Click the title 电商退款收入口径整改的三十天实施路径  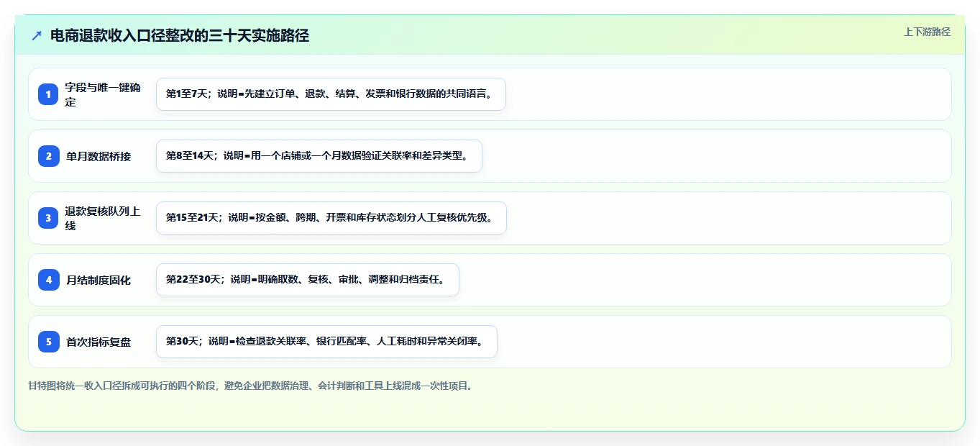(180, 36)
